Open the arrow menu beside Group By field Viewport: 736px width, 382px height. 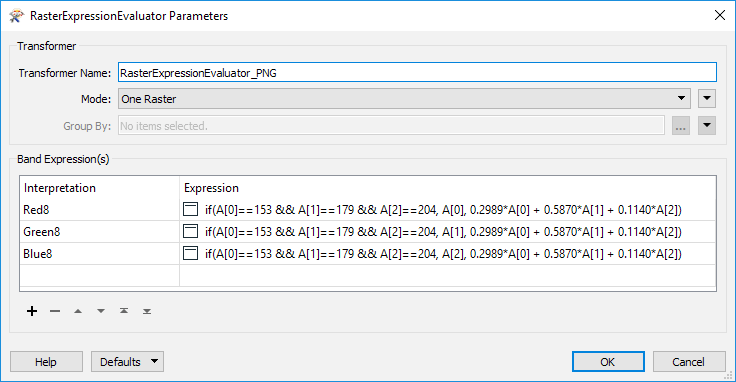[706, 126]
